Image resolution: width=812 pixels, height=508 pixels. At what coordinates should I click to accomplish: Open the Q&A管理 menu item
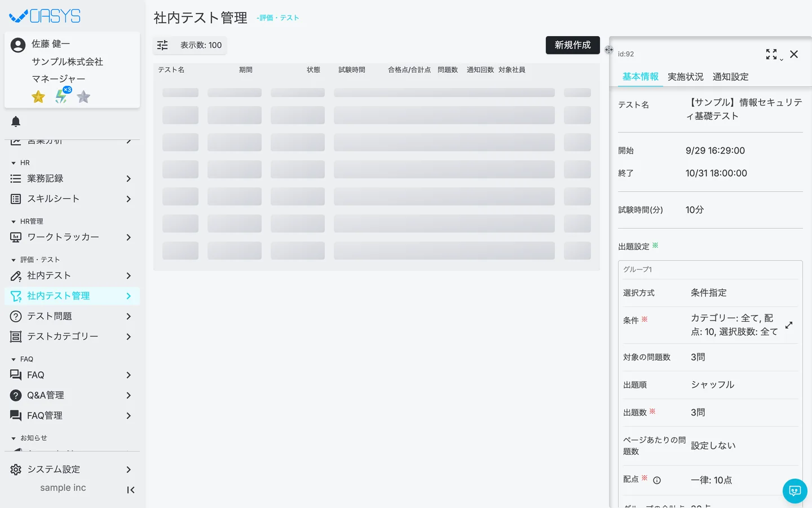pyautogui.click(x=72, y=395)
